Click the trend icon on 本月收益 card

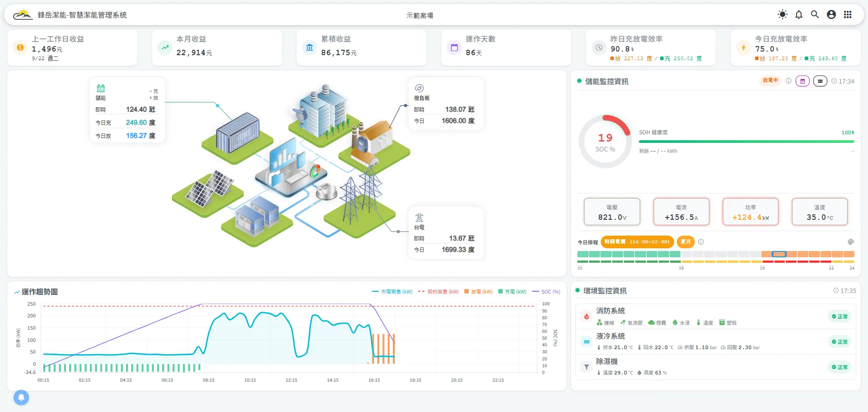pyautogui.click(x=165, y=47)
